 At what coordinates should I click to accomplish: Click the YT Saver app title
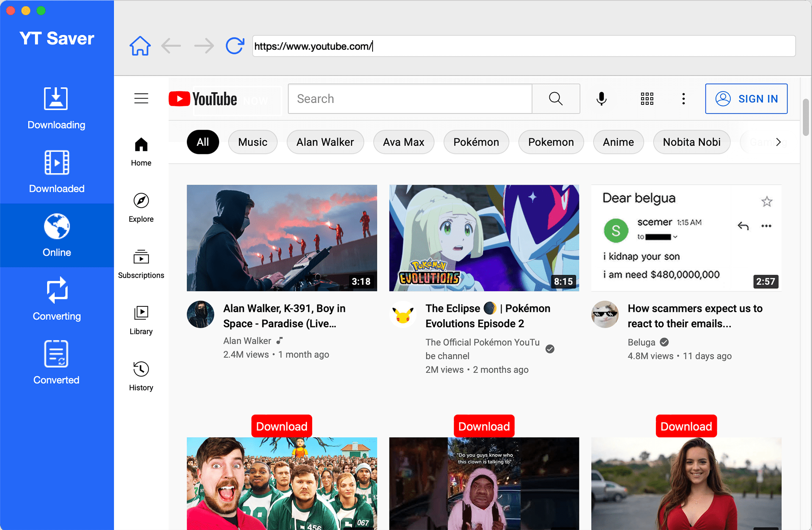click(57, 38)
